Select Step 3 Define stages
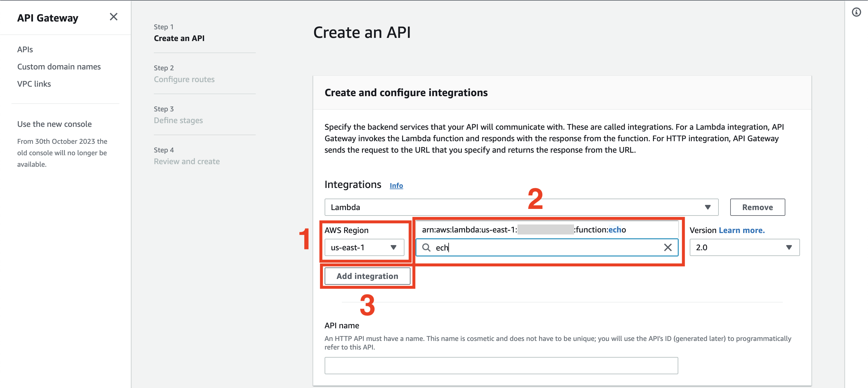This screenshot has height=388, width=868. [x=178, y=120]
